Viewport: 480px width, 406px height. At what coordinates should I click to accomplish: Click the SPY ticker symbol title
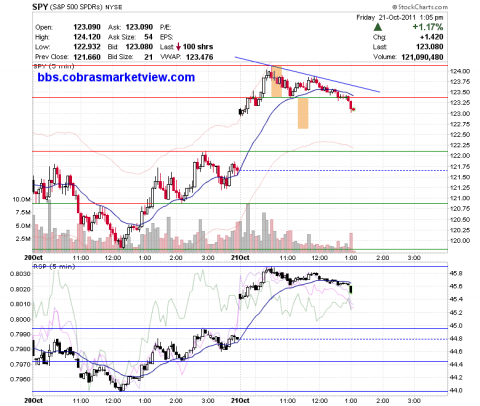pyautogui.click(x=40, y=7)
